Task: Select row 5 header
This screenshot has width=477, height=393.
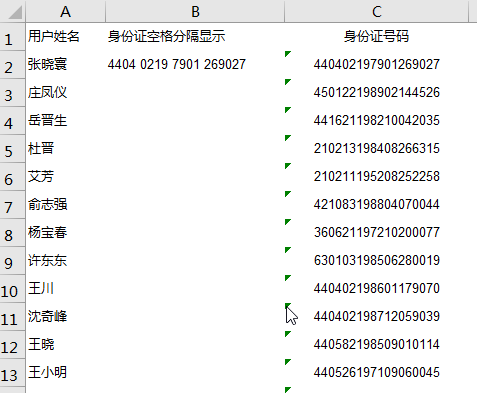Action: pos(12,149)
